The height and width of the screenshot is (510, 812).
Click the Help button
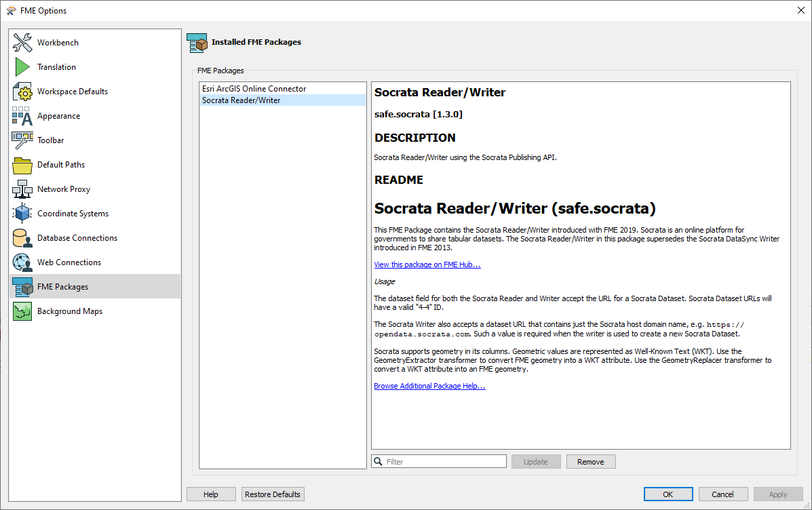211,494
